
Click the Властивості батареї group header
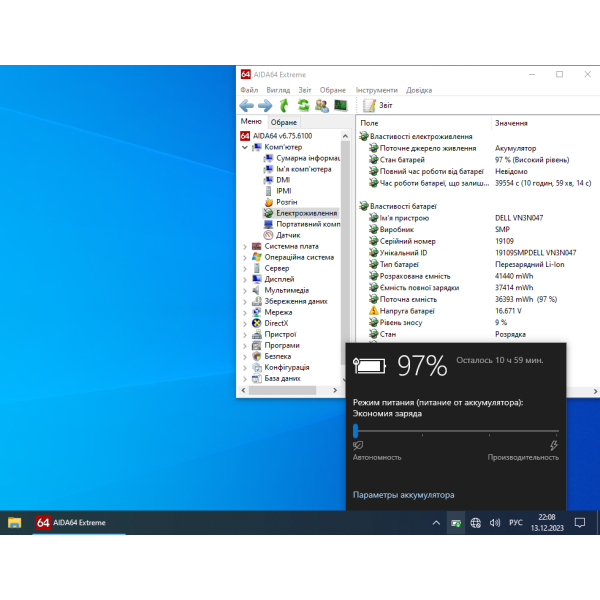click(x=398, y=207)
